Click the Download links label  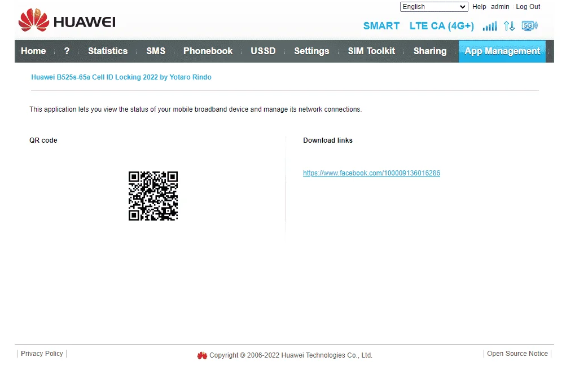coord(328,140)
